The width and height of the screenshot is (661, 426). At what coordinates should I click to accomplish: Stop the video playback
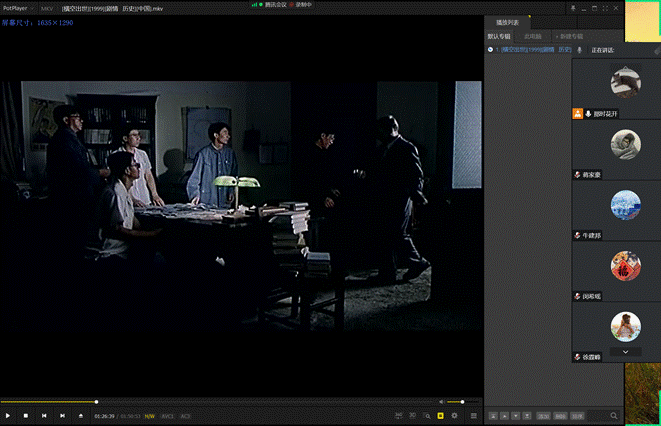coord(26,415)
